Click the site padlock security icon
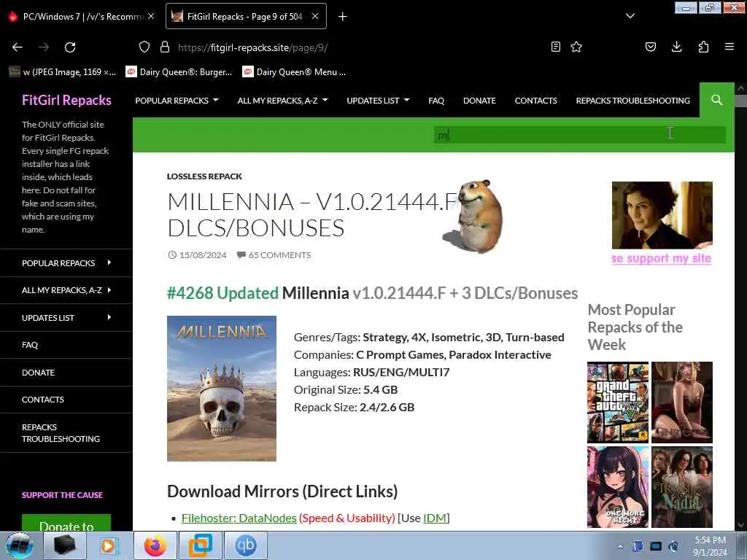Image resolution: width=747 pixels, height=560 pixels. [165, 47]
